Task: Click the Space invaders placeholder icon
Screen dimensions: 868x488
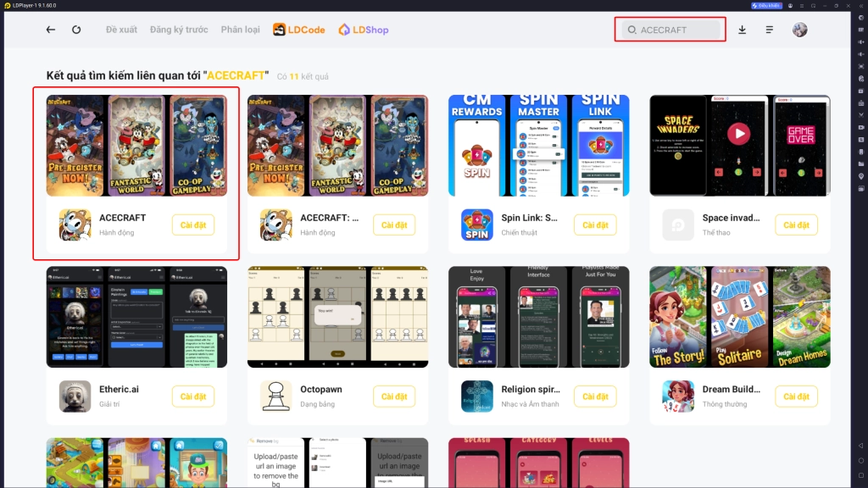Action: pyautogui.click(x=677, y=225)
